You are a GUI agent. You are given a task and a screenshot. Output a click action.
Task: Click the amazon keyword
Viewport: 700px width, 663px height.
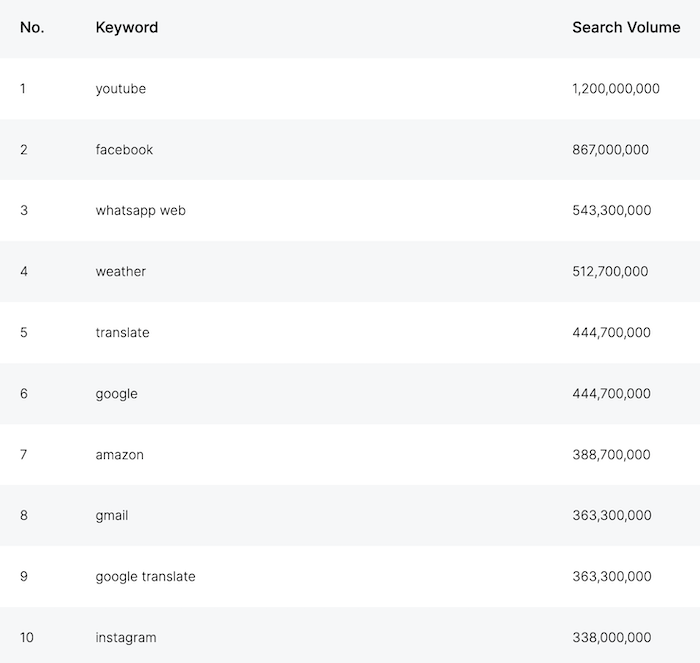click(x=120, y=455)
